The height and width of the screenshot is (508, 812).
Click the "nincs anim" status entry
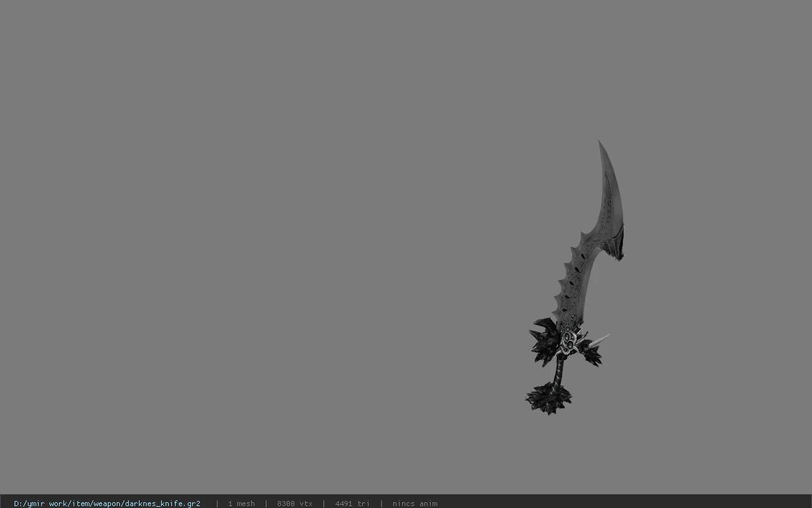(x=415, y=504)
